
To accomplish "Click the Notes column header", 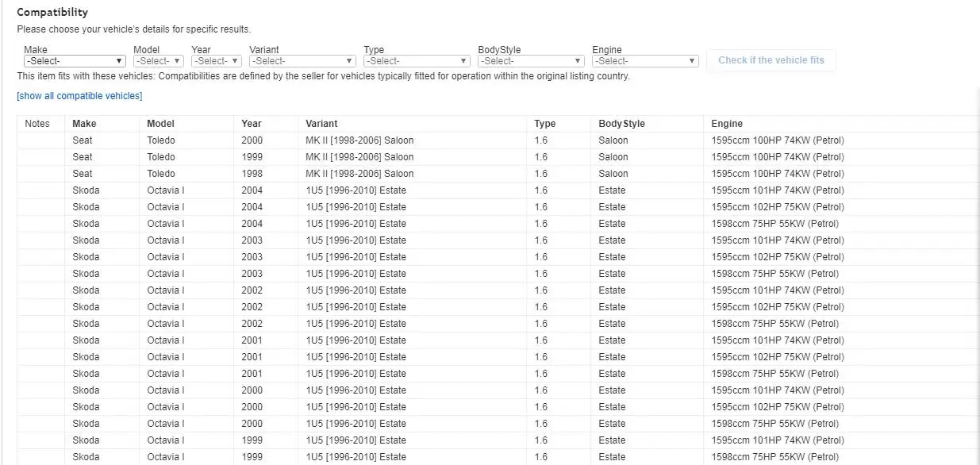I will 37,124.
